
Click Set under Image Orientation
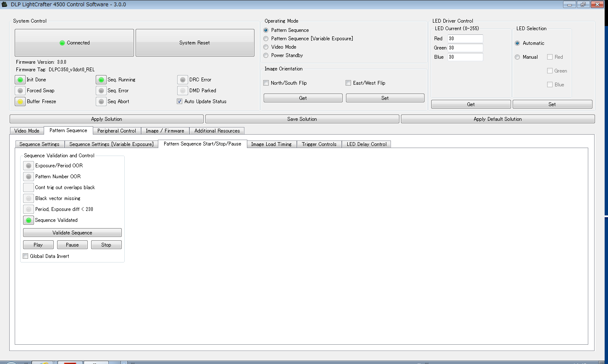point(385,98)
